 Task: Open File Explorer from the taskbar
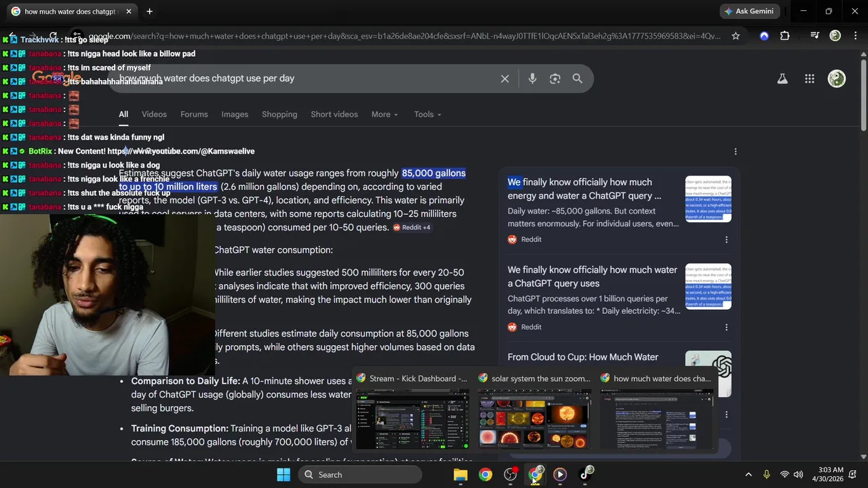[460, 474]
